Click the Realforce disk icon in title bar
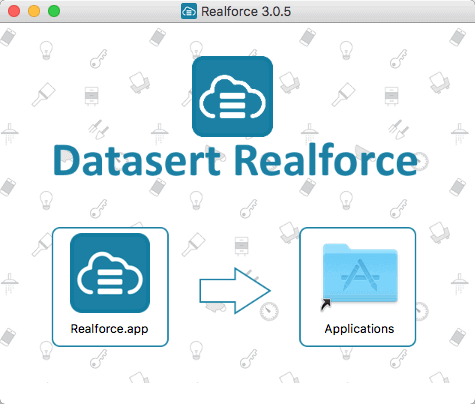The image size is (475, 404). click(189, 11)
